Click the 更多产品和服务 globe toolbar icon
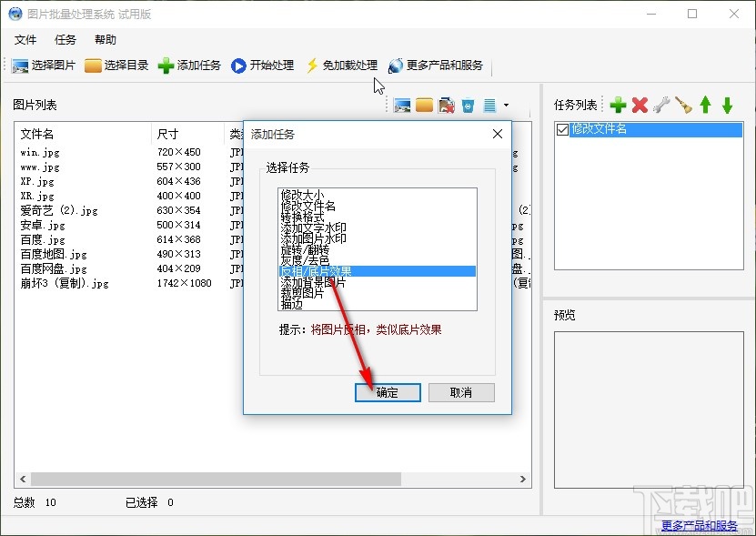This screenshot has width=756, height=536. (395, 65)
